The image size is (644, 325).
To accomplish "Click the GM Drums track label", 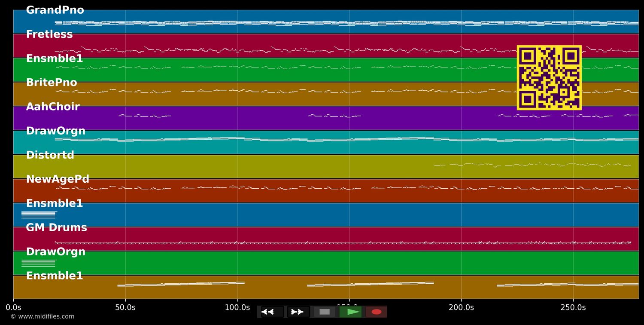I will click(56, 227).
